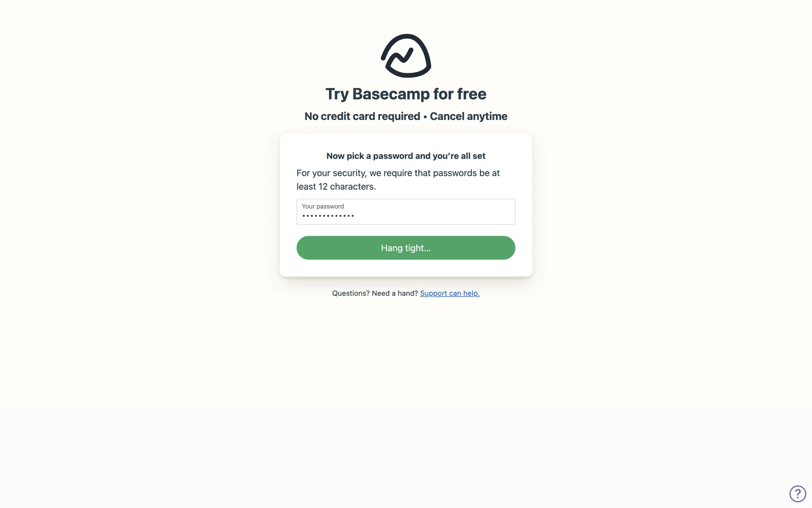Image resolution: width=812 pixels, height=508 pixels.
Task: Click the Now pick a password heading
Action: (x=406, y=156)
